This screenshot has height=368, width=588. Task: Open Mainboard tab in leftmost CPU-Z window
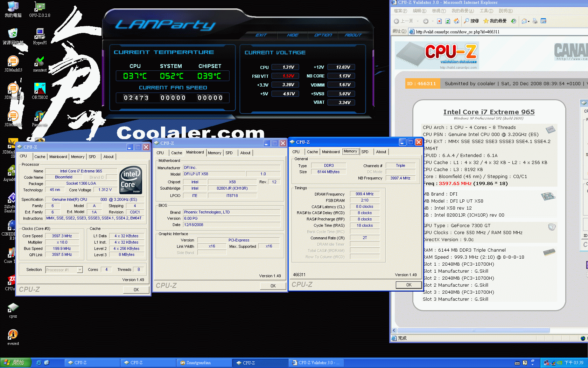coord(58,157)
